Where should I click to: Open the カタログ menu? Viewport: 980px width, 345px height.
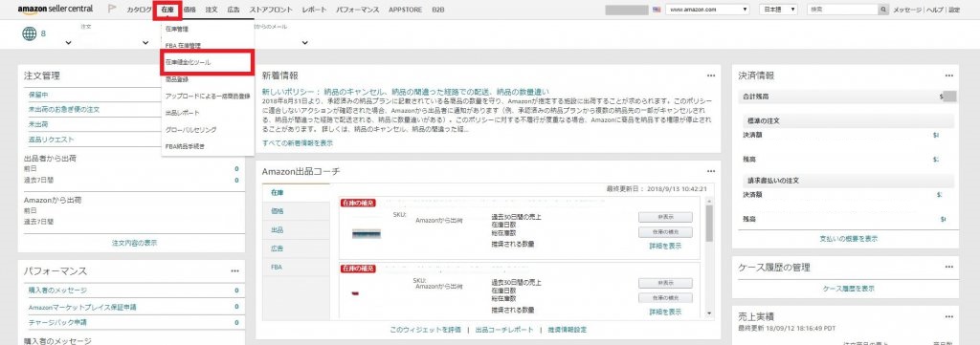140,10
